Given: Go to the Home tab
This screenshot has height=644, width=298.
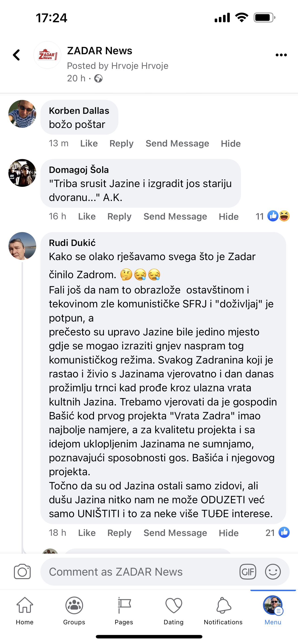Looking at the screenshot, I should tap(25, 610).
